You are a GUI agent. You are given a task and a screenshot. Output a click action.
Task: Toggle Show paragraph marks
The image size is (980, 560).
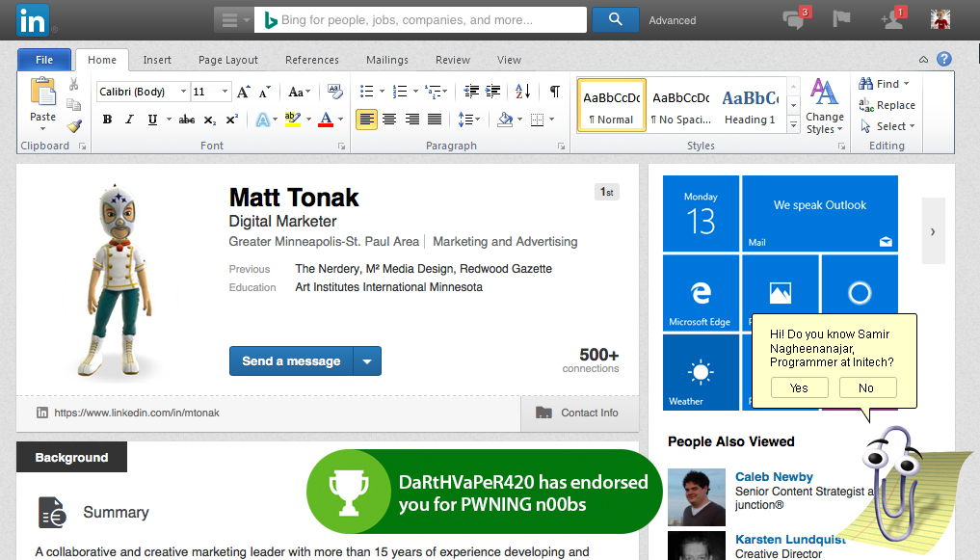point(554,92)
